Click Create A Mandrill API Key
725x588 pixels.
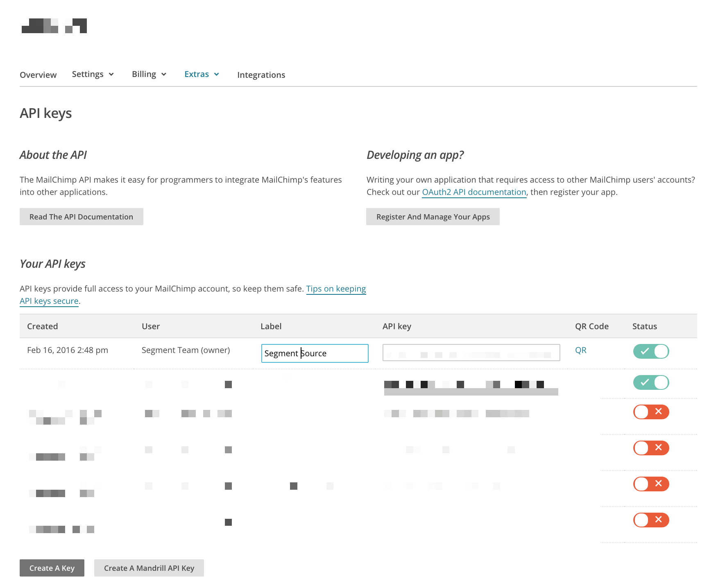[149, 568]
